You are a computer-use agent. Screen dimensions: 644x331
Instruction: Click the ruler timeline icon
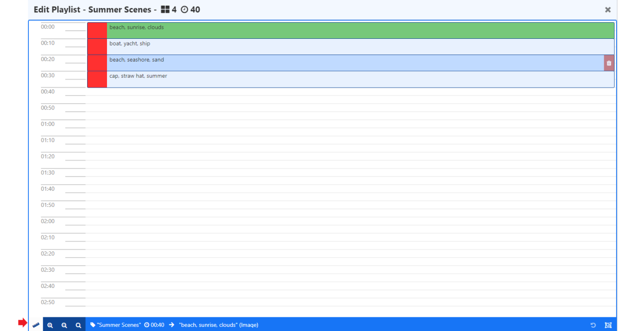pos(36,325)
